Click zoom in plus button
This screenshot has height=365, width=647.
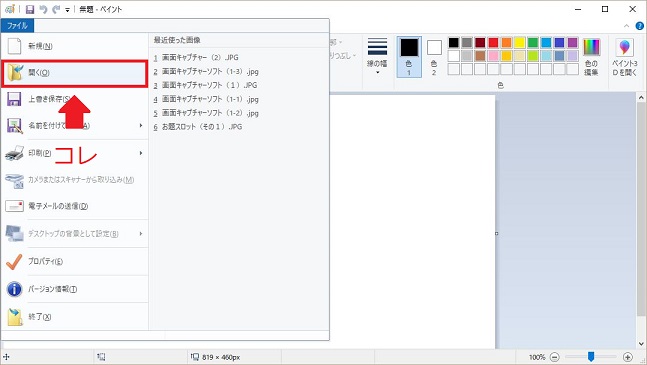point(628,357)
